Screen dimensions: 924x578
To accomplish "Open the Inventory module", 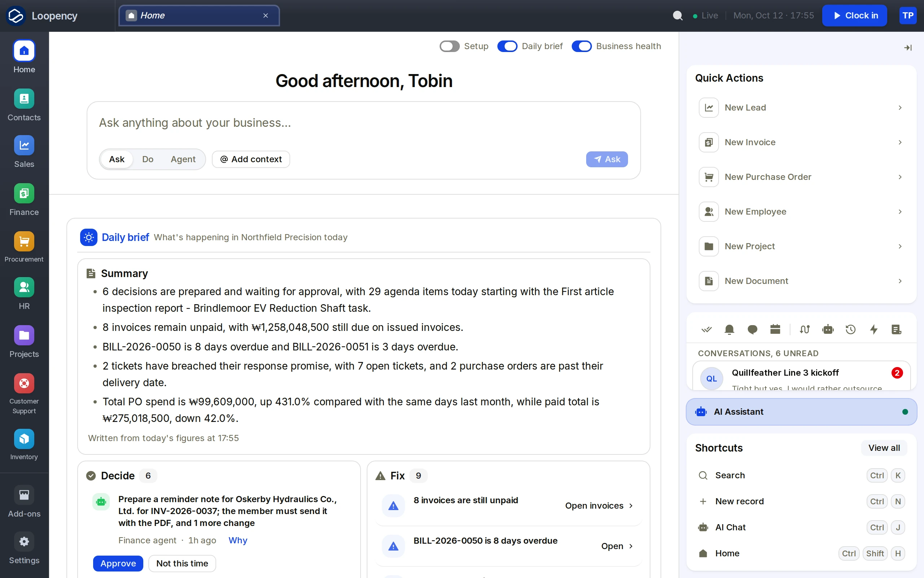I will tap(24, 445).
